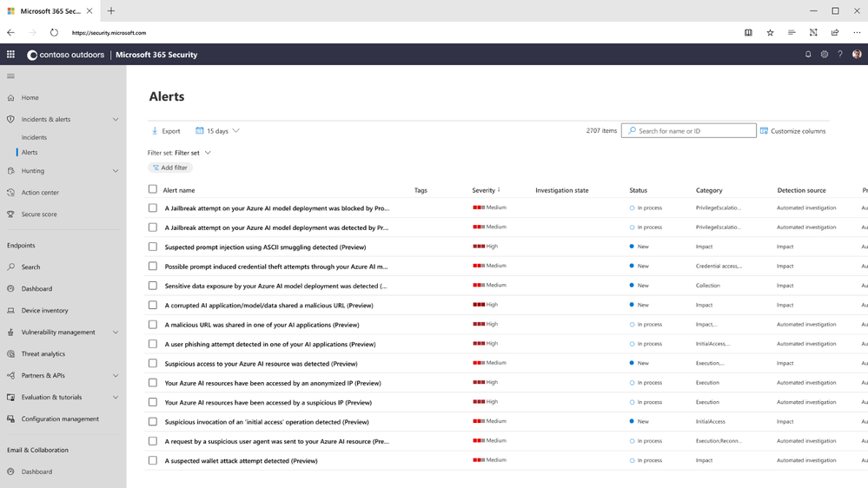868x488 pixels.
Task: Open browser share icon
Action: pos(835,33)
